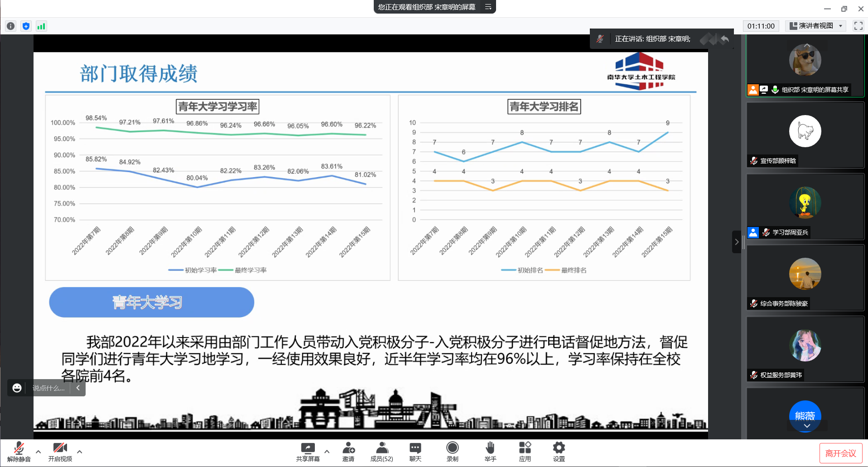Open the 邀请 invite icon

coord(348,452)
